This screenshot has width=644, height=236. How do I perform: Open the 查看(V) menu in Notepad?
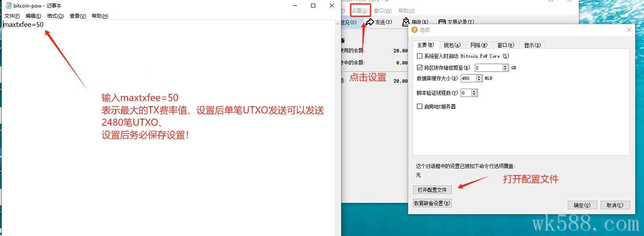[78, 16]
